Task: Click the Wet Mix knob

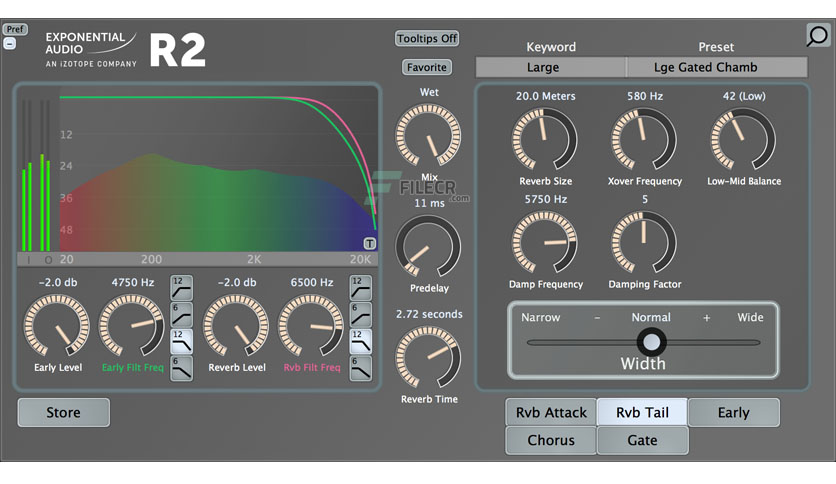Action: pyautogui.click(x=428, y=135)
